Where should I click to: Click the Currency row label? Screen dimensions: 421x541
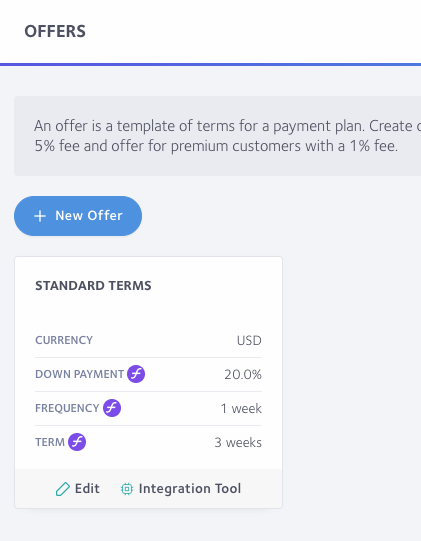click(x=64, y=340)
